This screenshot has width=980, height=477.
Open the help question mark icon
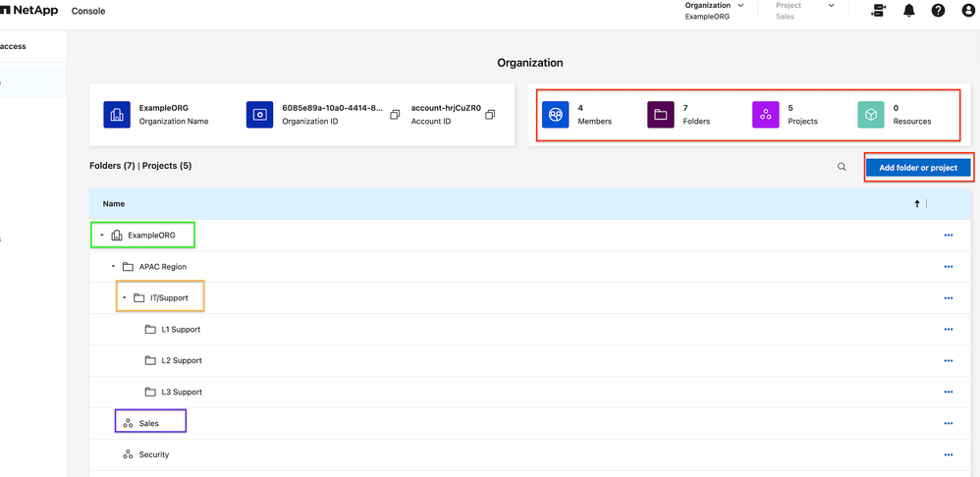coord(938,11)
